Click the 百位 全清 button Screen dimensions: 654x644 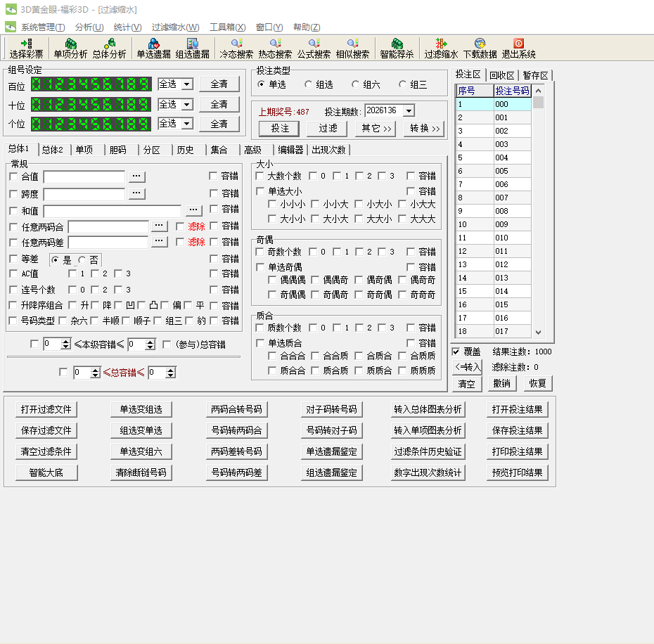pos(219,84)
